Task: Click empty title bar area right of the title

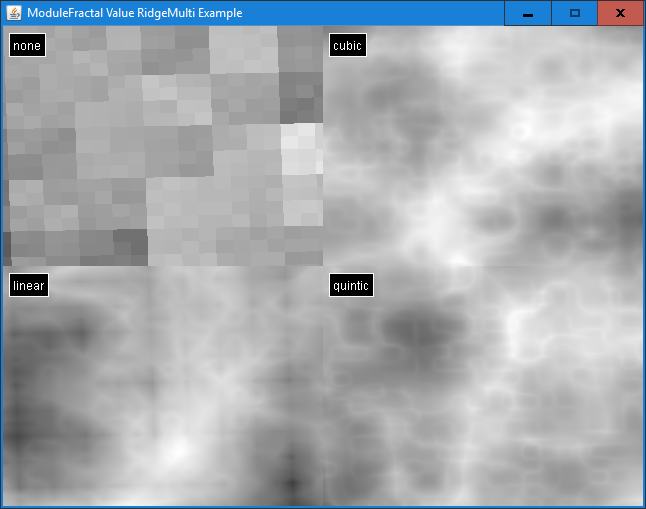Action: click(380, 13)
